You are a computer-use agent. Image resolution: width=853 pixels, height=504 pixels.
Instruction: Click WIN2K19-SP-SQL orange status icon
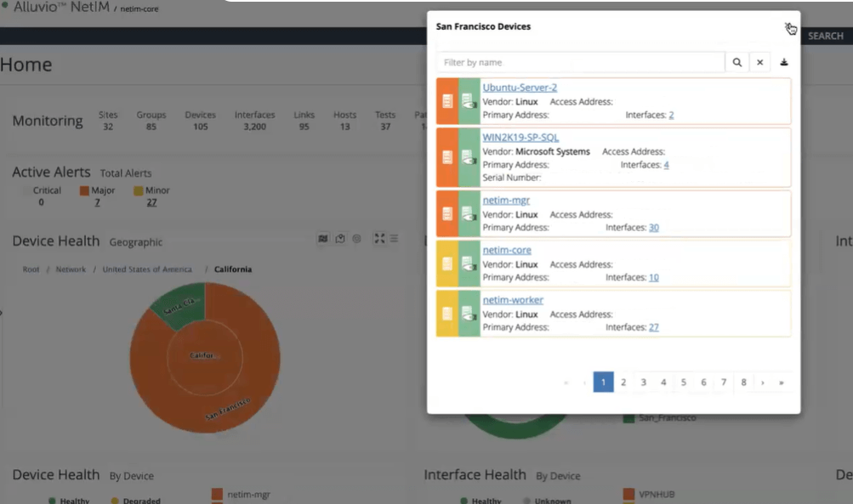pos(447,157)
